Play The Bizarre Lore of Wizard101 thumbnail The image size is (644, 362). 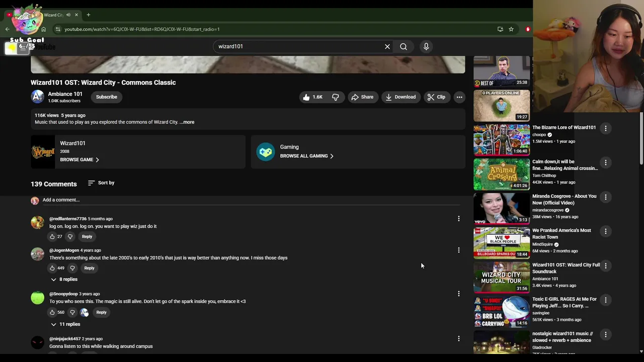click(x=502, y=140)
